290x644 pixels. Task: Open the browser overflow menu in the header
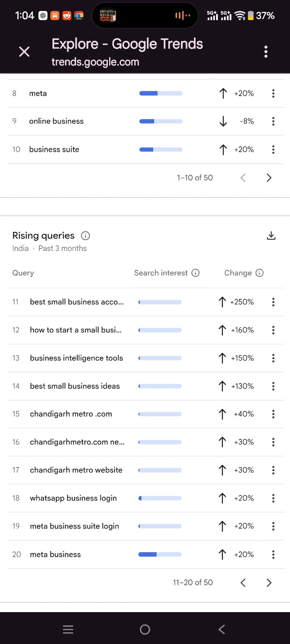point(266,52)
